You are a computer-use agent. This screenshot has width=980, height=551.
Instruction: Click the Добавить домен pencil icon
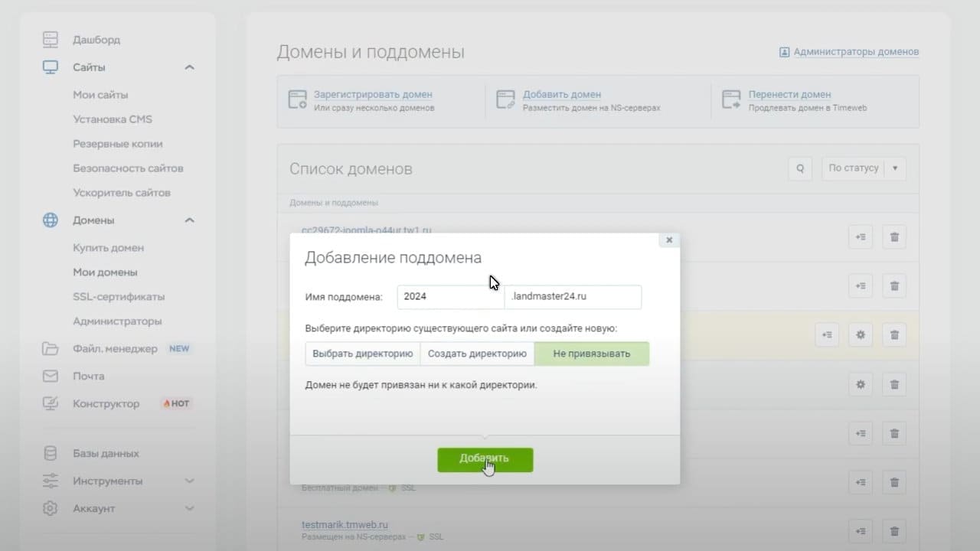tap(506, 99)
